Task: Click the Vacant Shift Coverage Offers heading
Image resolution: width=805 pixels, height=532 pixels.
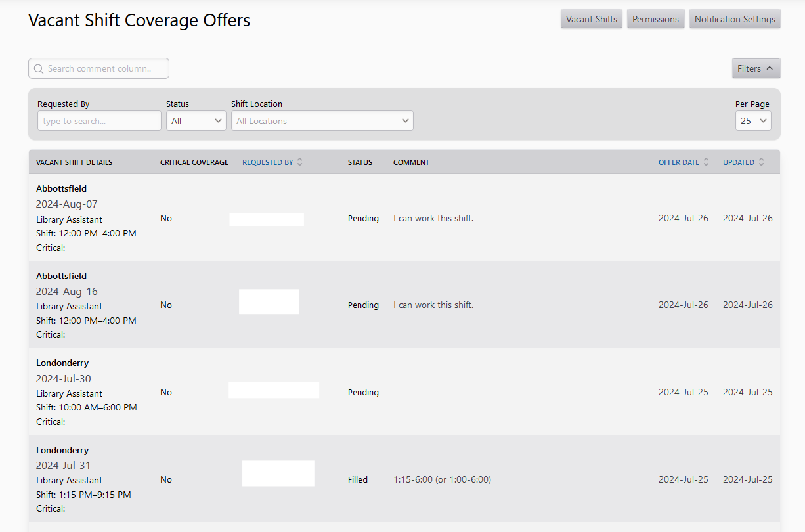Action: (x=139, y=20)
